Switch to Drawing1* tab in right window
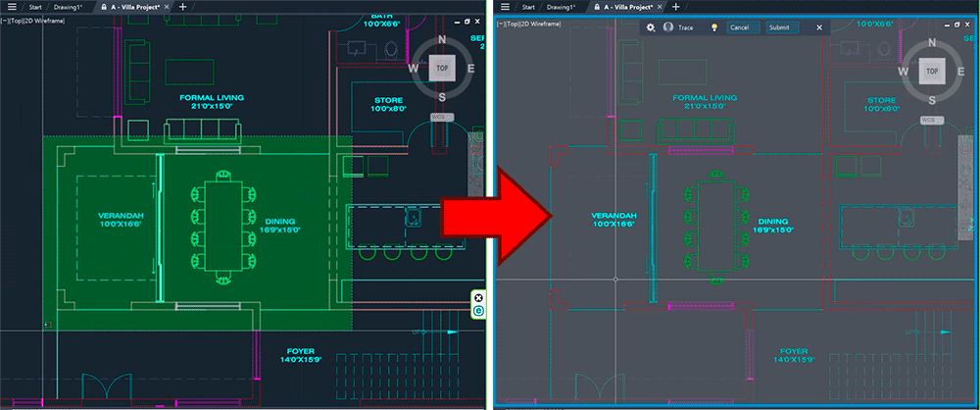The image size is (980, 410). coord(563,7)
